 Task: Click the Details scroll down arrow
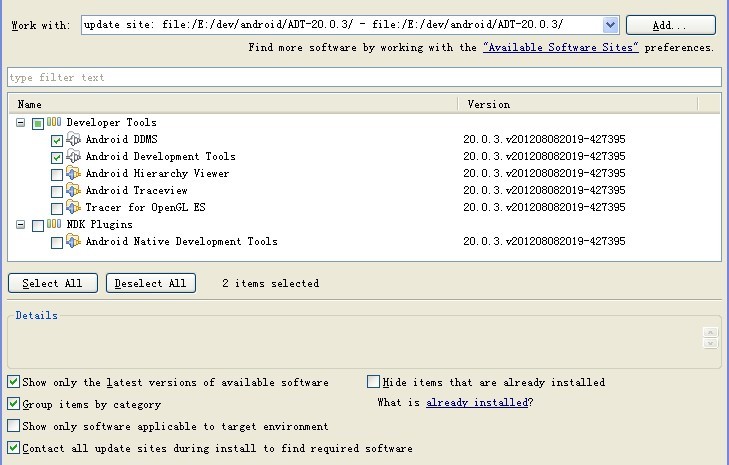(710, 343)
